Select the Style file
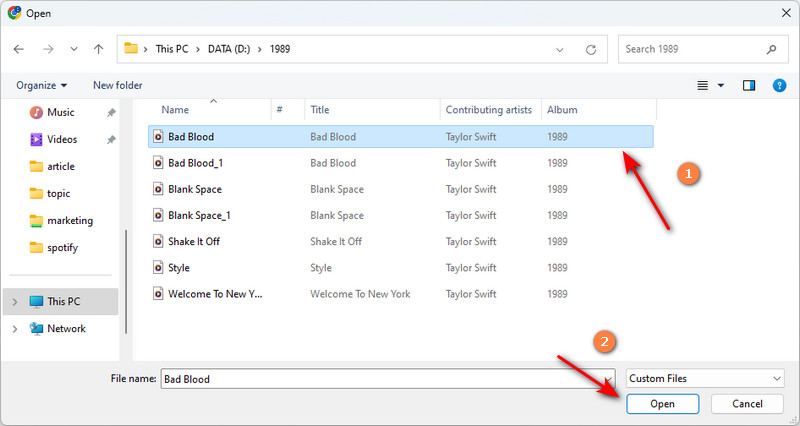The image size is (800, 426). (401, 268)
